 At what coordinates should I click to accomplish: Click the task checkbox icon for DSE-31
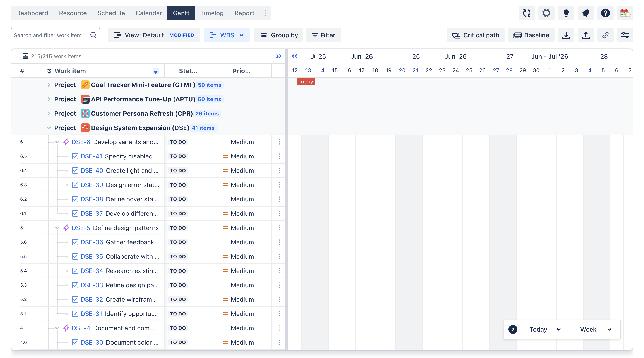pos(75,314)
